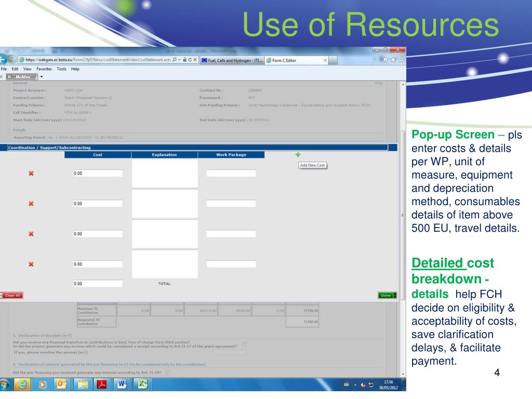Screen dimensions: 532x399
Task: Click the second row Work Package field
Action: point(231,204)
